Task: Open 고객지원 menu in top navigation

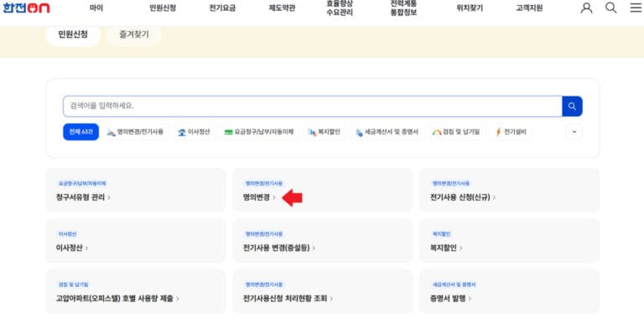Action: tap(529, 8)
